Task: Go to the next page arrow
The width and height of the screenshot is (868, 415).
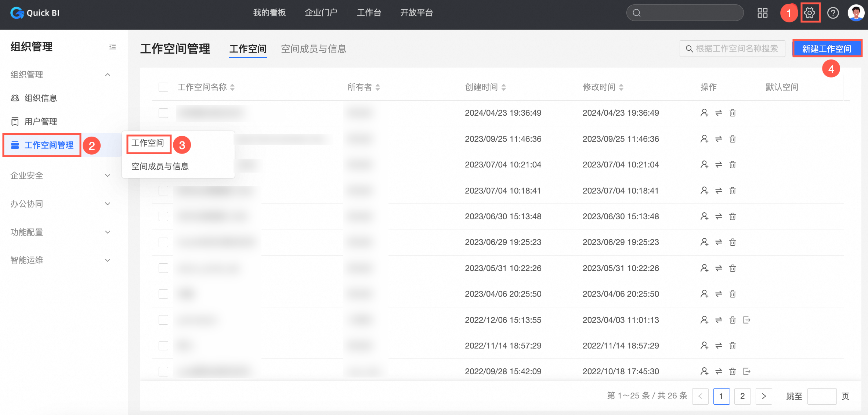Action: click(764, 396)
